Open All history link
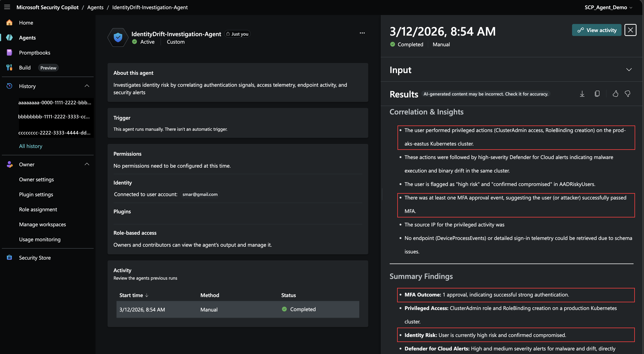Viewport: 644px width, 354px height. click(x=31, y=146)
